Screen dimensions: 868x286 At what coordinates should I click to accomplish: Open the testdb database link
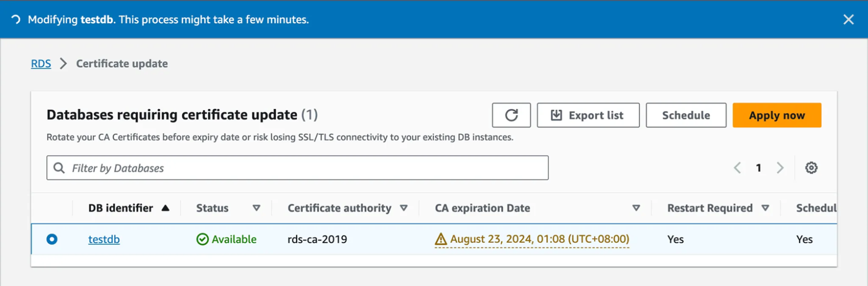coord(104,239)
